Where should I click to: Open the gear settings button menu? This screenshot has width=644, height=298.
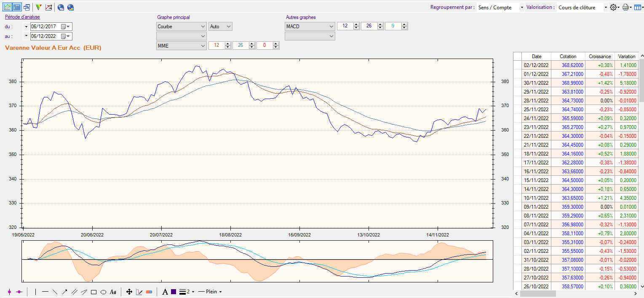pyautogui.click(x=615, y=7)
